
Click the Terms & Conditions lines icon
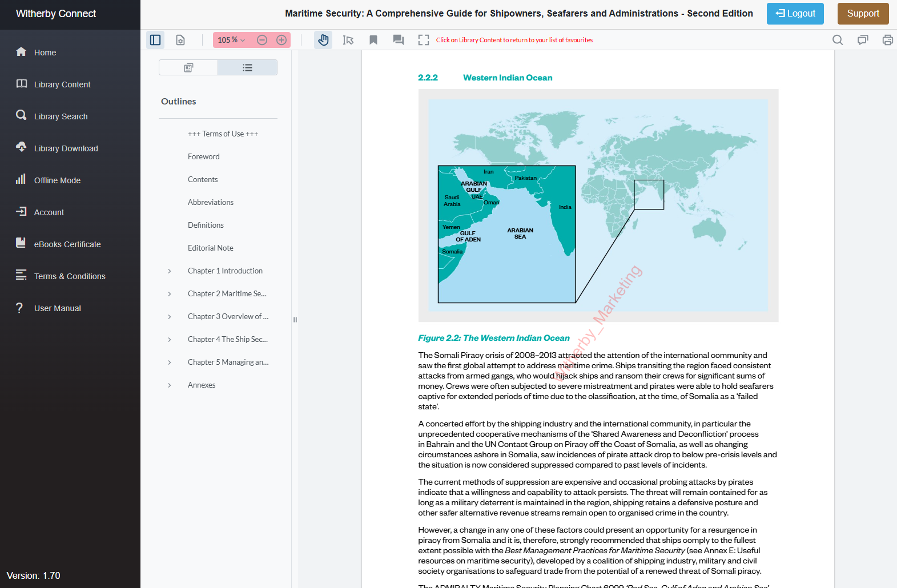[x=21, y=275]
